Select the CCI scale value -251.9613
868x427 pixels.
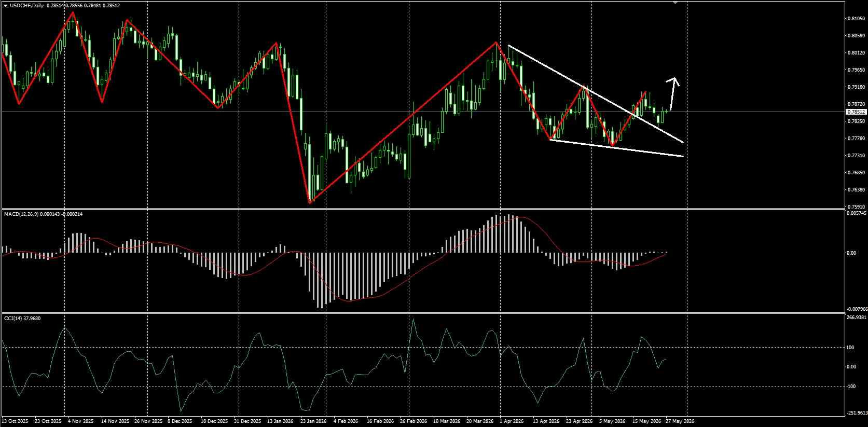(857, 413)
